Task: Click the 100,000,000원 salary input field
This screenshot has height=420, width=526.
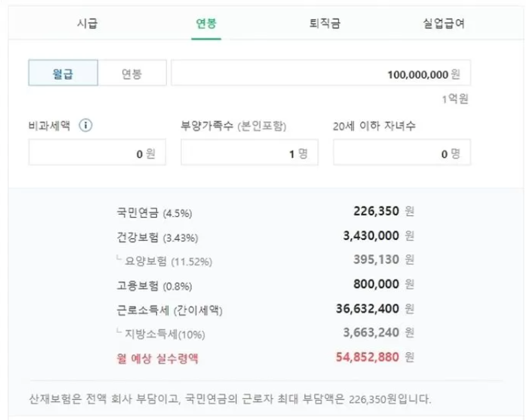Action: click(321, 75)
